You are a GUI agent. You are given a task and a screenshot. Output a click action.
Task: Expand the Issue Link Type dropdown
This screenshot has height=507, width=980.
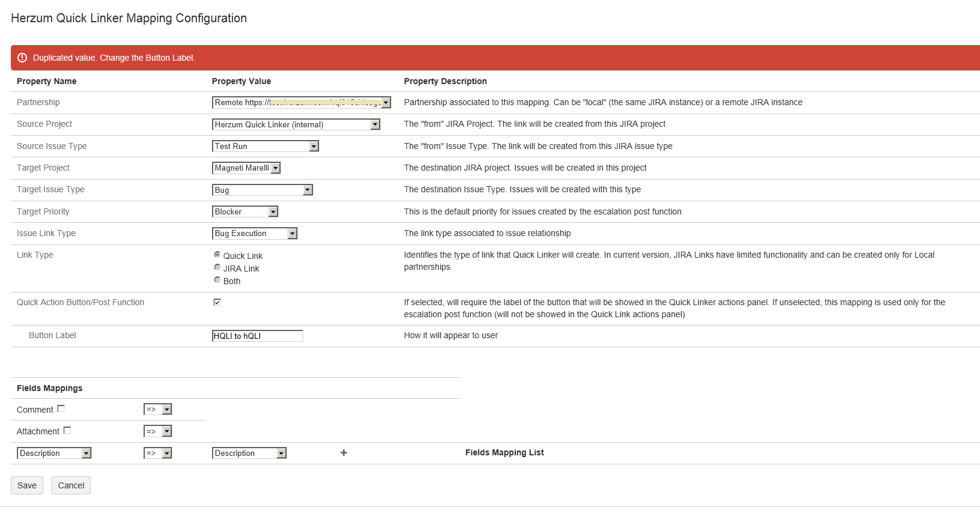tap(255, 234)
